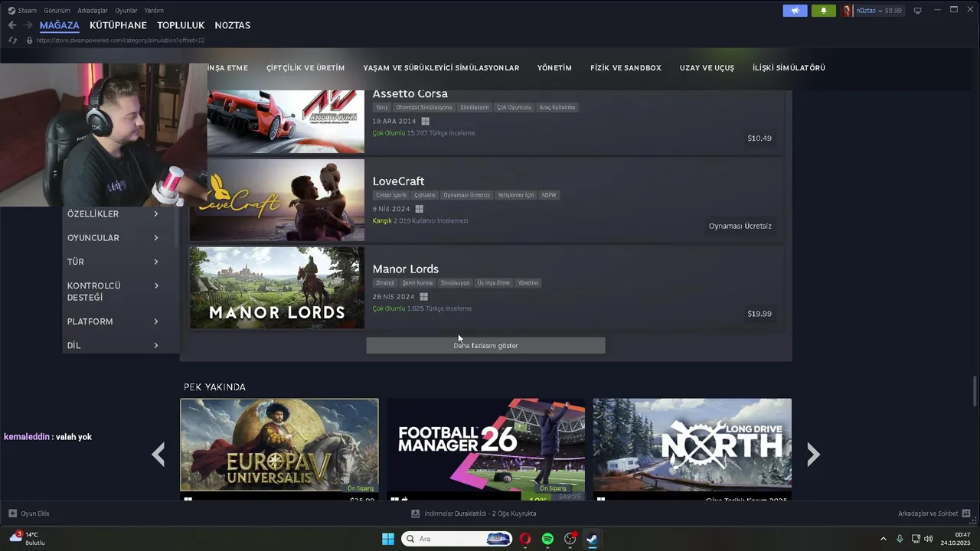Open Opera browser from the taskbar
980x551 pixels.
click(525, 539)
